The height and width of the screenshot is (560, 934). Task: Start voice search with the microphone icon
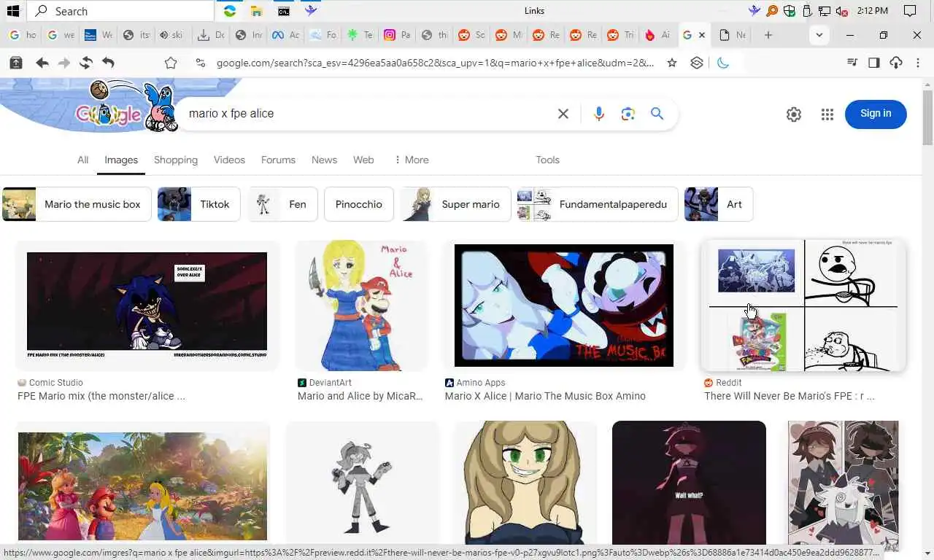point(599,114)
